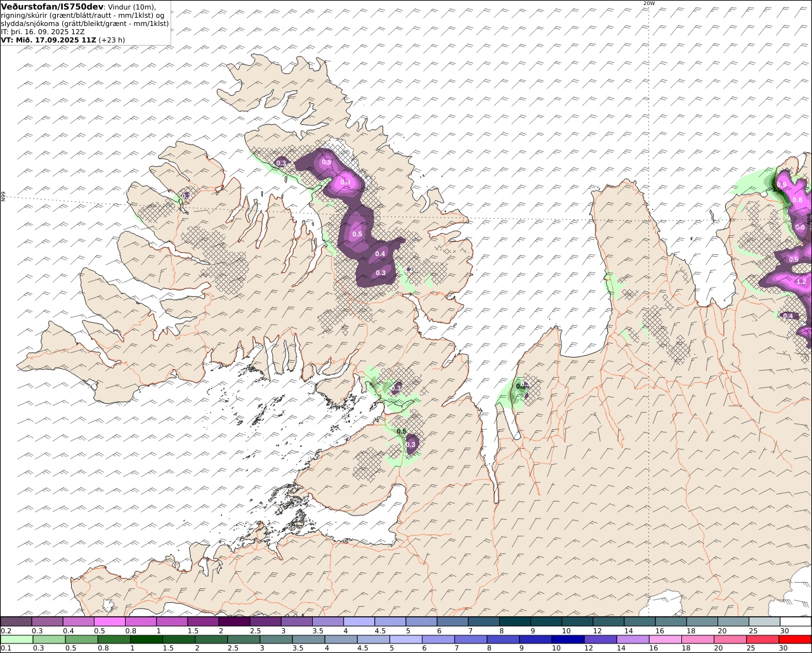Click the '0.1' tick label in the legend

pyautogui.click(x=6, y=648)
